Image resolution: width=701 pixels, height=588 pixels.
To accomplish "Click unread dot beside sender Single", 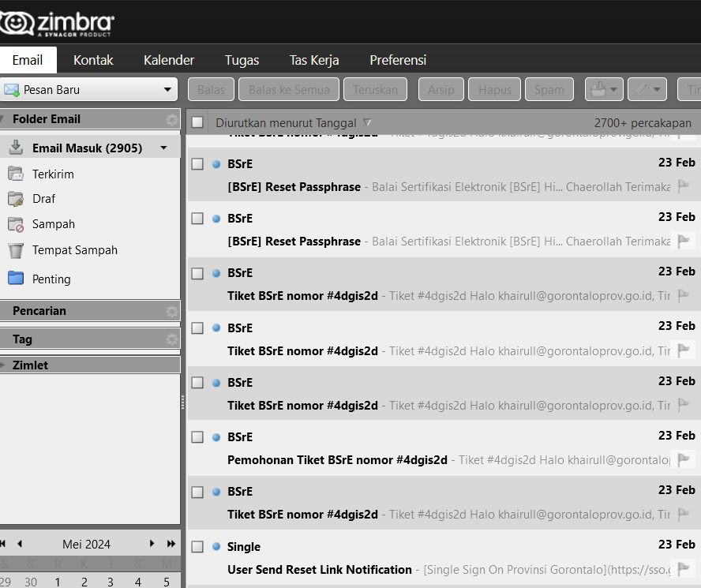I will coord(216,546).
